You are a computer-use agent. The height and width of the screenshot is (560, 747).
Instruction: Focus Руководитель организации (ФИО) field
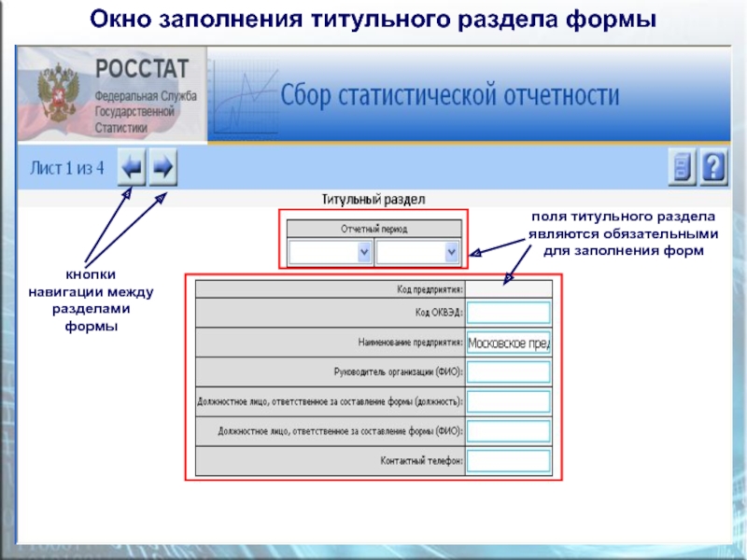[x=508, y=371]
